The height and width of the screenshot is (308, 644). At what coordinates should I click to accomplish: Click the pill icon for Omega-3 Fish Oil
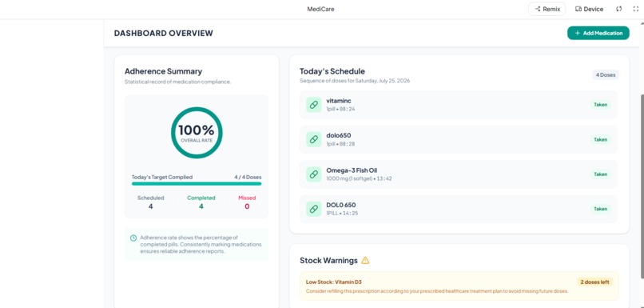pos(314,174)
